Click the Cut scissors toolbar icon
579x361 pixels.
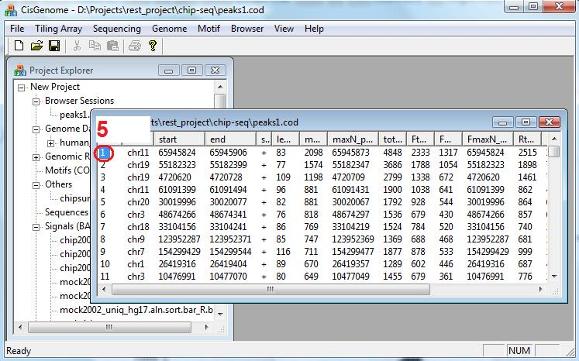point(77,46)
